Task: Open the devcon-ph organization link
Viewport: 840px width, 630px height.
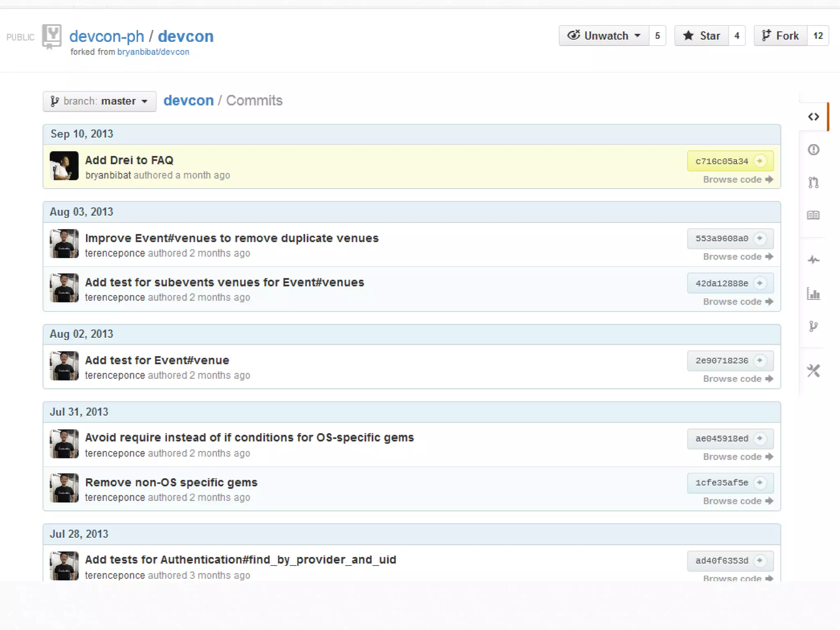Action: coord(107,37)
